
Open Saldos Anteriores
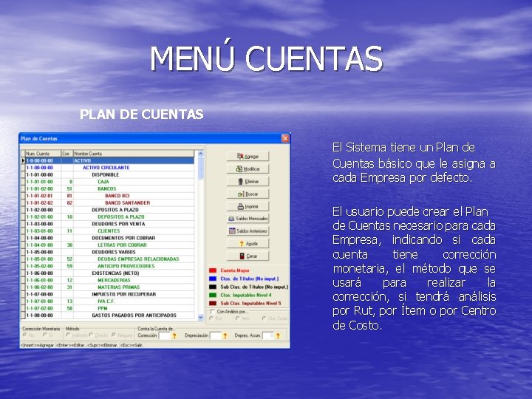point(248,231)
